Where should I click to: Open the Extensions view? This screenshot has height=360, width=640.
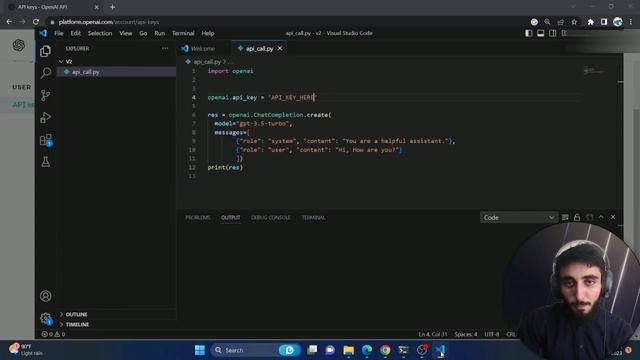pos(46,140)
